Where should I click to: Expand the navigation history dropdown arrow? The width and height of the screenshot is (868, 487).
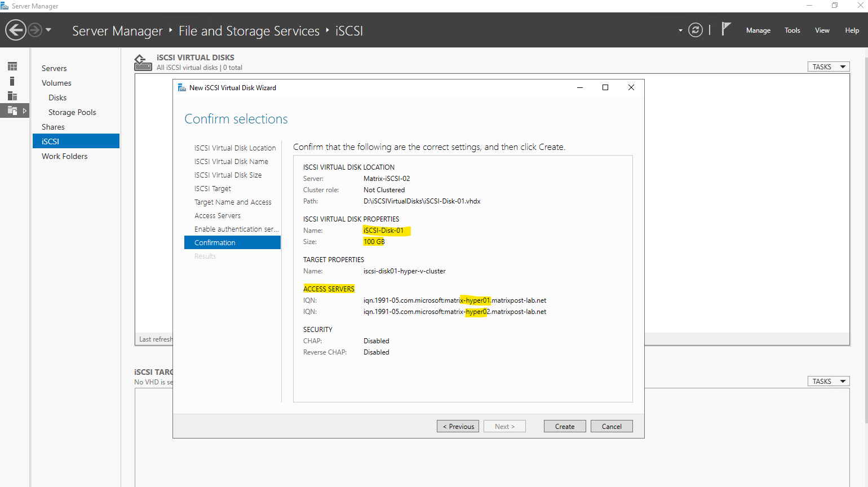coord(48,30)
